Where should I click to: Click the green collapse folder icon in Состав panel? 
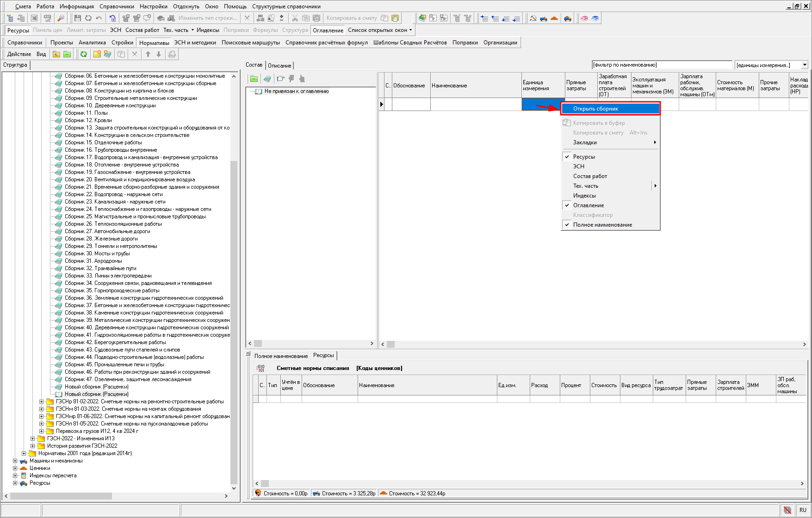(254, 79)
